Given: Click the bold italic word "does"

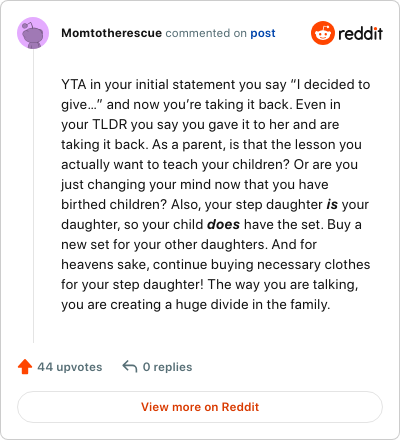Looking at the screenshot, I should point(223,224).
